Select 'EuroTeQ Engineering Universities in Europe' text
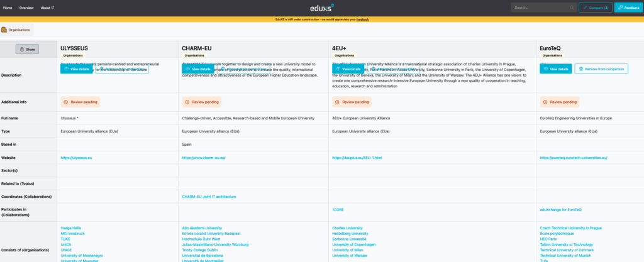This screenshot has height=262, width=644. click(576, 118)
